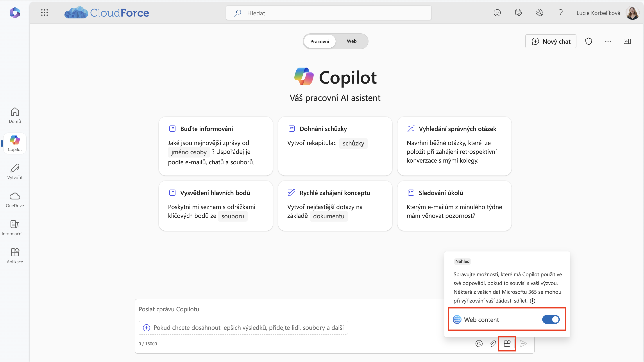Open Vytvořit in the sidebar

click(x=15, y=172)
